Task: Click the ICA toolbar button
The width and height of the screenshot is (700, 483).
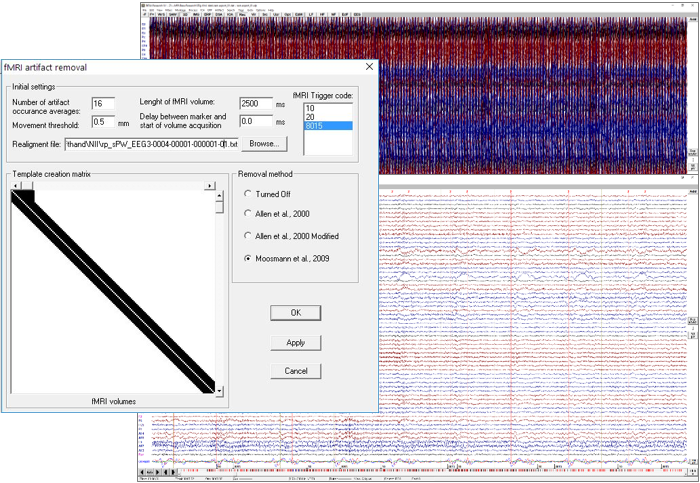Action: tap(229, 14)
